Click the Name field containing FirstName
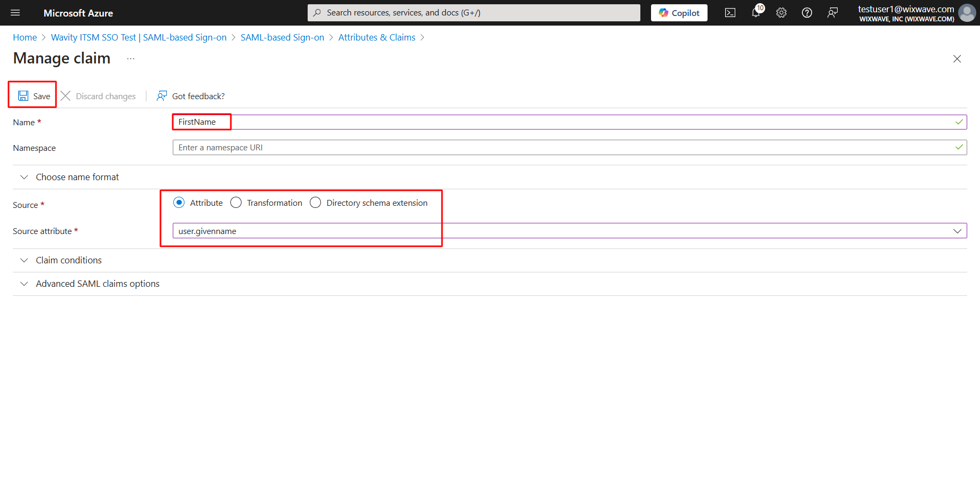980x483 pixels. (569, 122)
